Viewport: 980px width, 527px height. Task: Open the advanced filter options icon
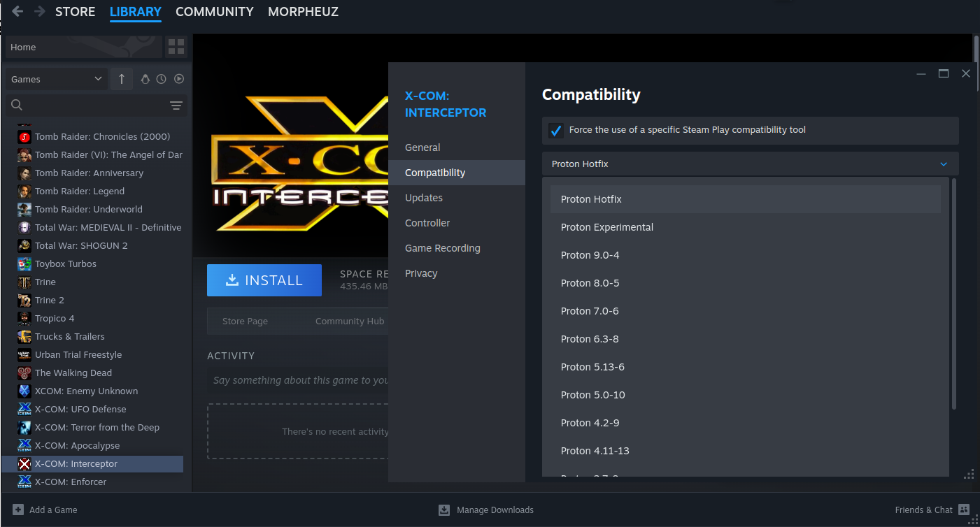pyautogui.click(x=176, y=106)
